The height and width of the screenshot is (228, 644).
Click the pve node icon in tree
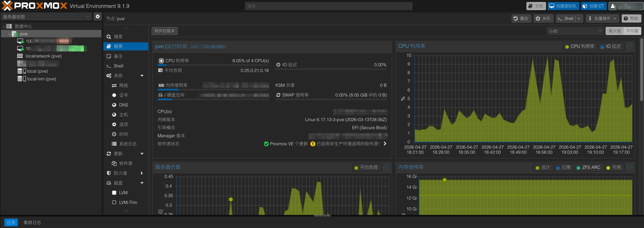click(15, 34)
